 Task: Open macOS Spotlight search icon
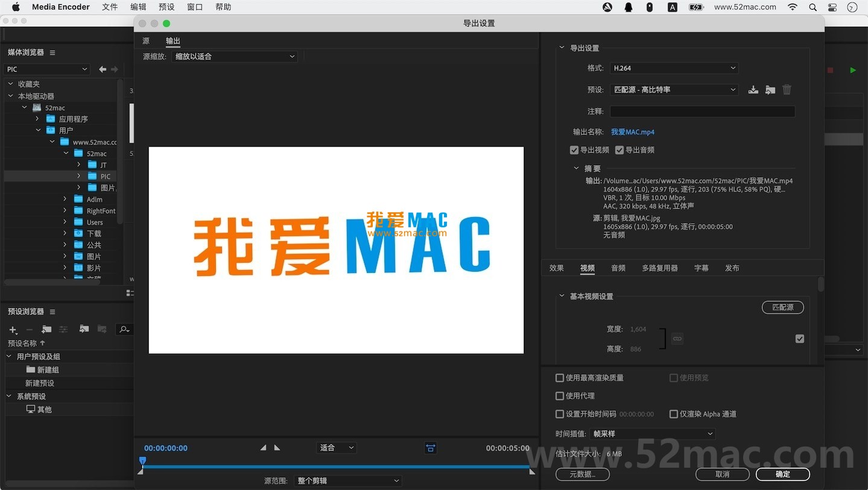click(813, 7)
